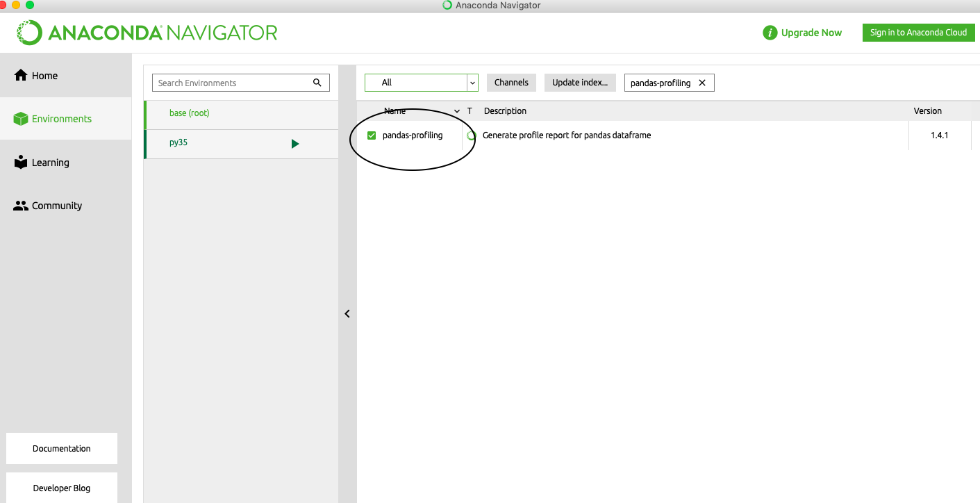Click the Learning reader icon

pos(21,162)
